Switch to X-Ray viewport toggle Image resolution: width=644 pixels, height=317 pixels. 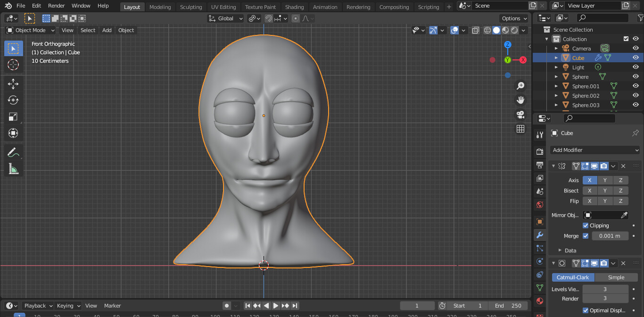point(475,30)
